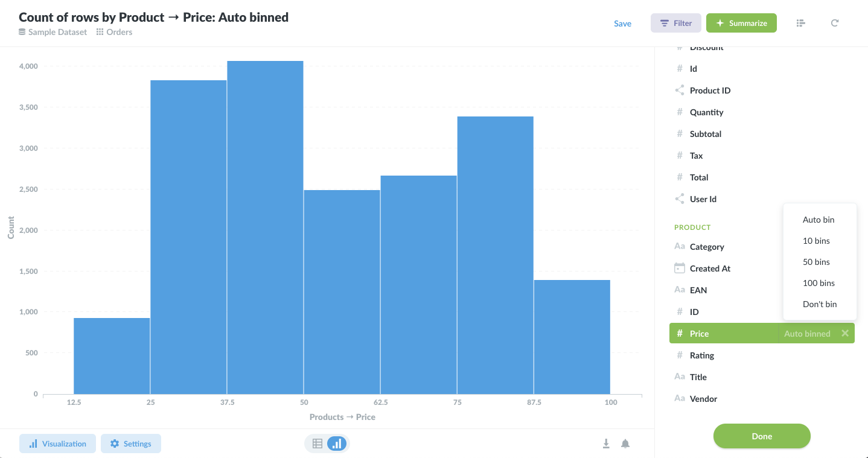Click the tallest bar at 37.5–50
Screen dimensions: 868x458
265,229
